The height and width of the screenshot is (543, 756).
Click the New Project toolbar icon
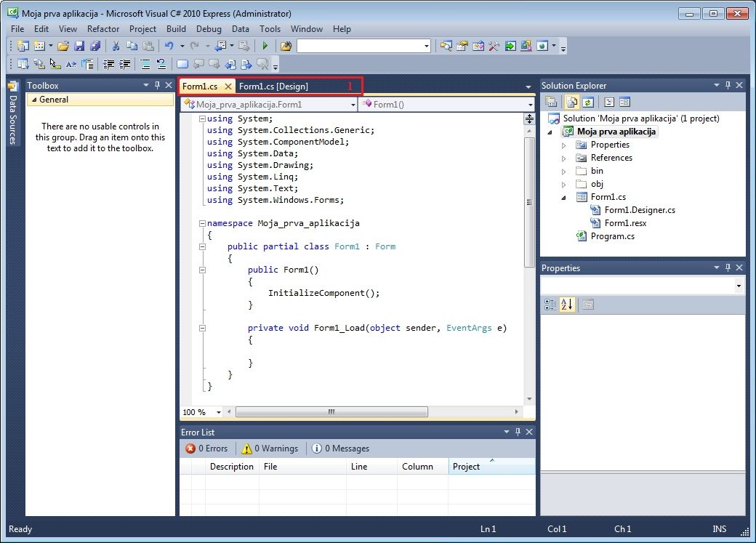coord(23,46)
